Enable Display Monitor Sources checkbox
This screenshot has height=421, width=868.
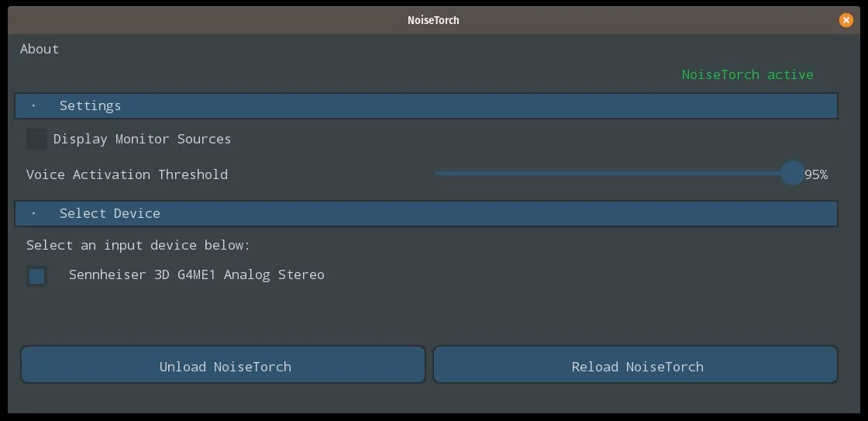coord(36,139)
